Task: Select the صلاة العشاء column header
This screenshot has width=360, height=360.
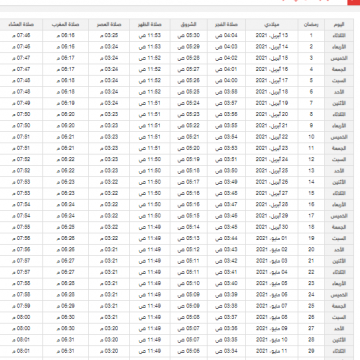Action: tap(21, 24)
